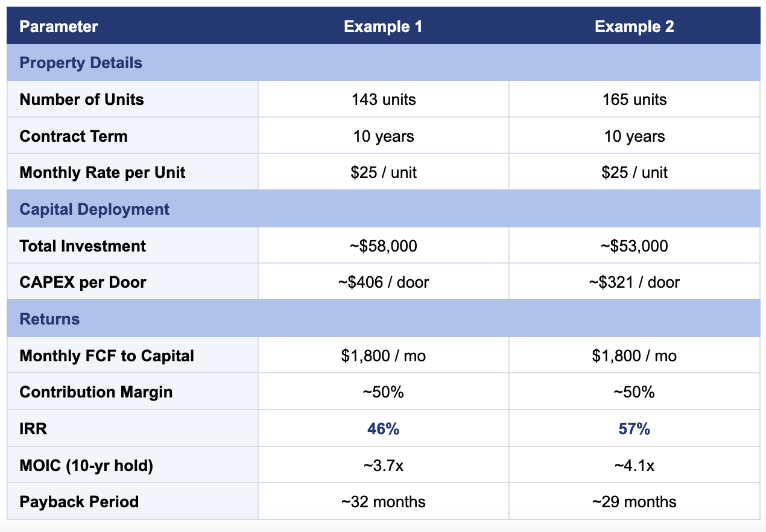Click the Capital Deployment section heading
The image size is (766, 532).
pyautogui.click(x=95, y=209)
